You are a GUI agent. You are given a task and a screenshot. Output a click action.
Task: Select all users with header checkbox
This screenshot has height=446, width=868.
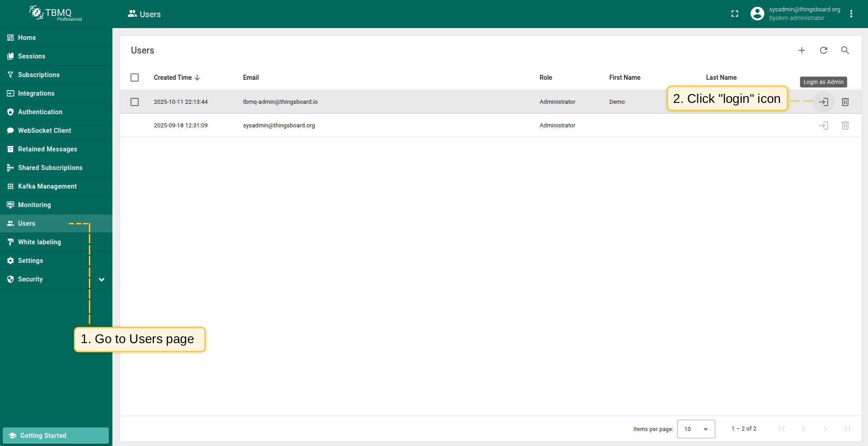pyautogui.click(x=135, y=78)
